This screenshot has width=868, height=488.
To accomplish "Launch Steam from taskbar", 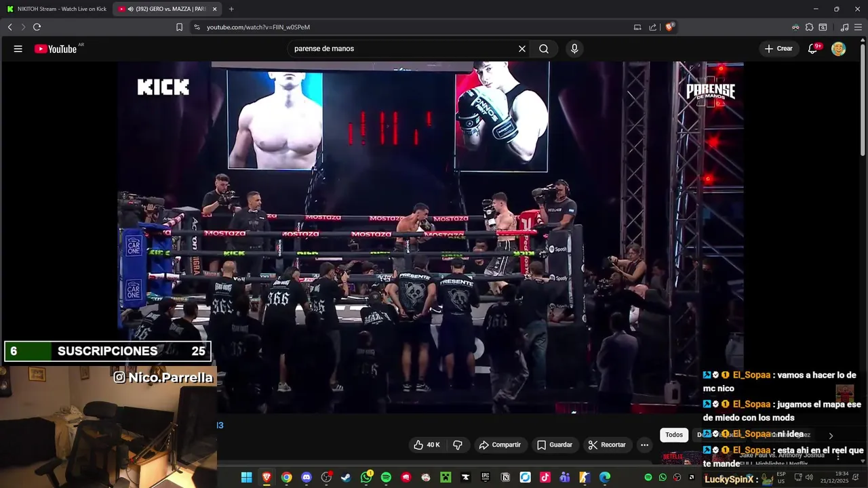I will coord(346,477).
